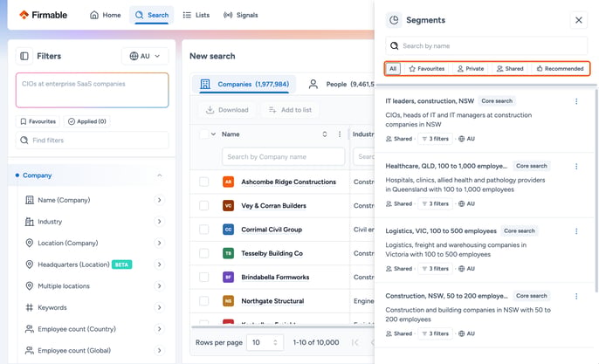Collapse the Company filter section
The height and width of the screenshot is (364, 599).
pyautogui.click(x=159, y=175)
